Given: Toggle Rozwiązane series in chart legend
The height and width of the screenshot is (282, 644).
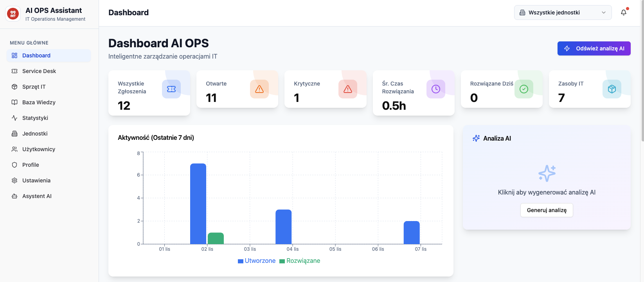Looking at the screenshot, I should pos(300,261).
